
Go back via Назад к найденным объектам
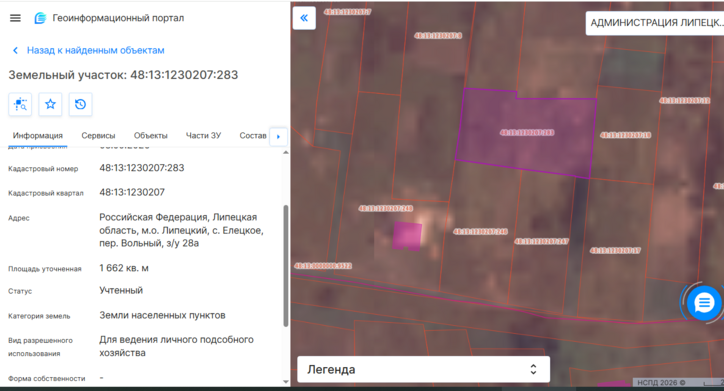pos(96,50)
